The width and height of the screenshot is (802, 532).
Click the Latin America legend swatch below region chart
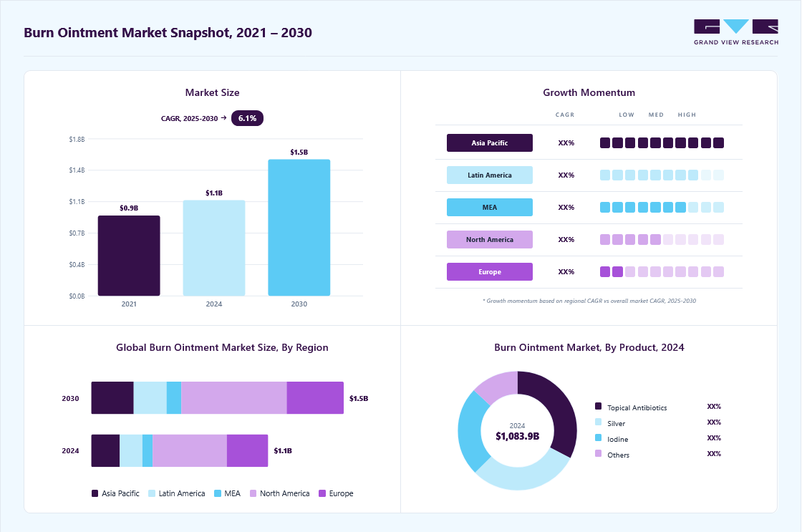152,493
